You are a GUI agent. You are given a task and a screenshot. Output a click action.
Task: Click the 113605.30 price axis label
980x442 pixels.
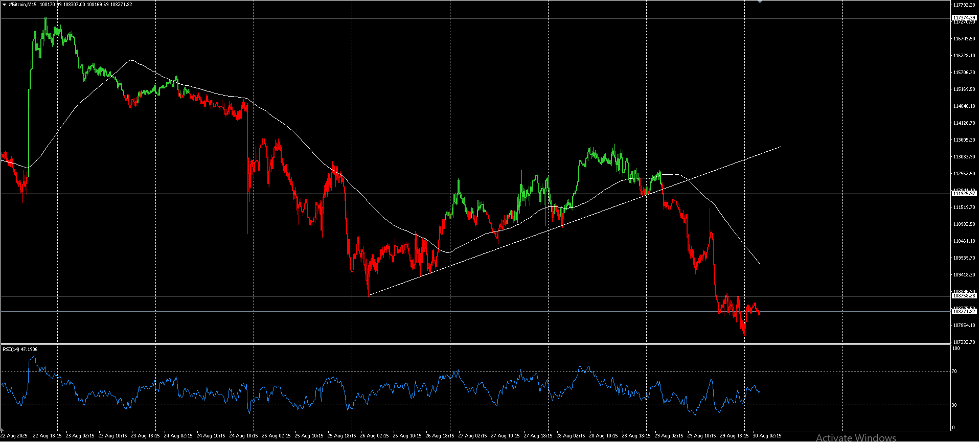[964, 140]
